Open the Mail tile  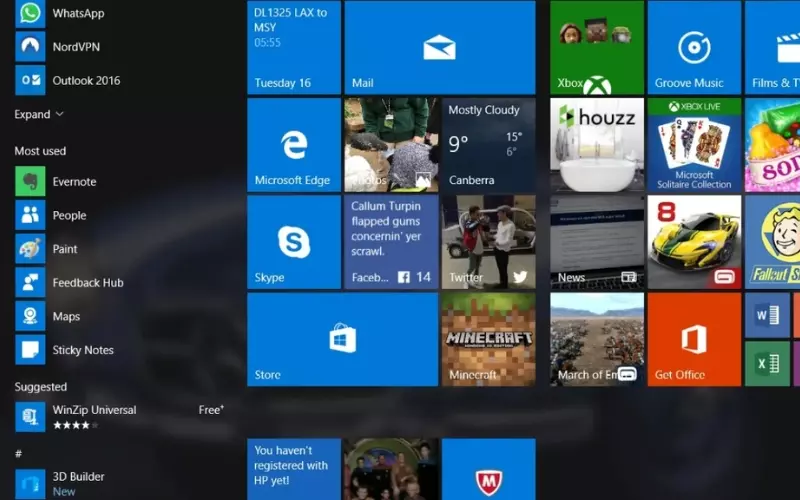(x=440, y=47)
